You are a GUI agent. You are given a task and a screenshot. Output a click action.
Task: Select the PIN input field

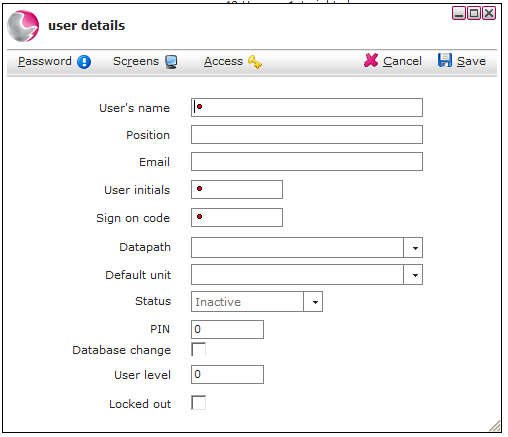227,329
